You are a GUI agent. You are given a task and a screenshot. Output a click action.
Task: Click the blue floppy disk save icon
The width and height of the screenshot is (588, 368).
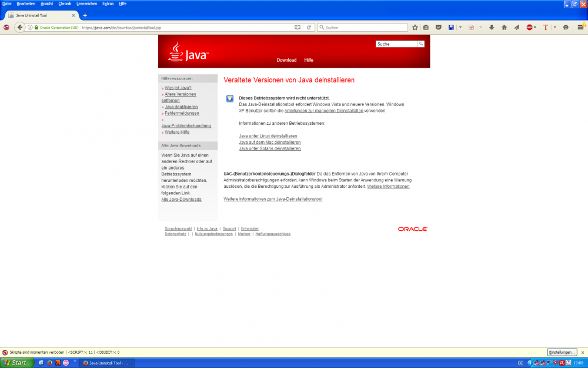[451, 28]
